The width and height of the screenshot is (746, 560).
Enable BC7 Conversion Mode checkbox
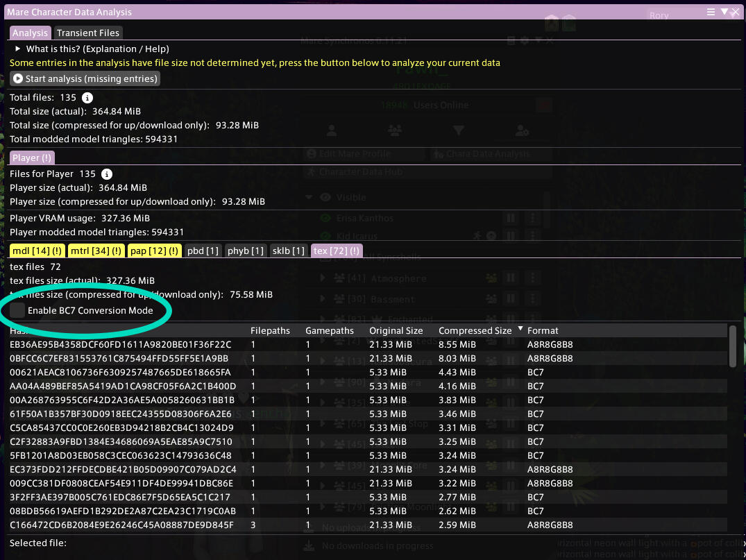click(x=17, y=311)
